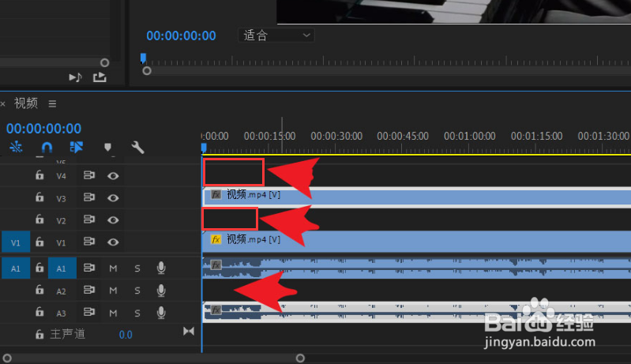Select 视频.mp4 clip on track V1
The height and width of the screenshot is (364, 631).
416,242
